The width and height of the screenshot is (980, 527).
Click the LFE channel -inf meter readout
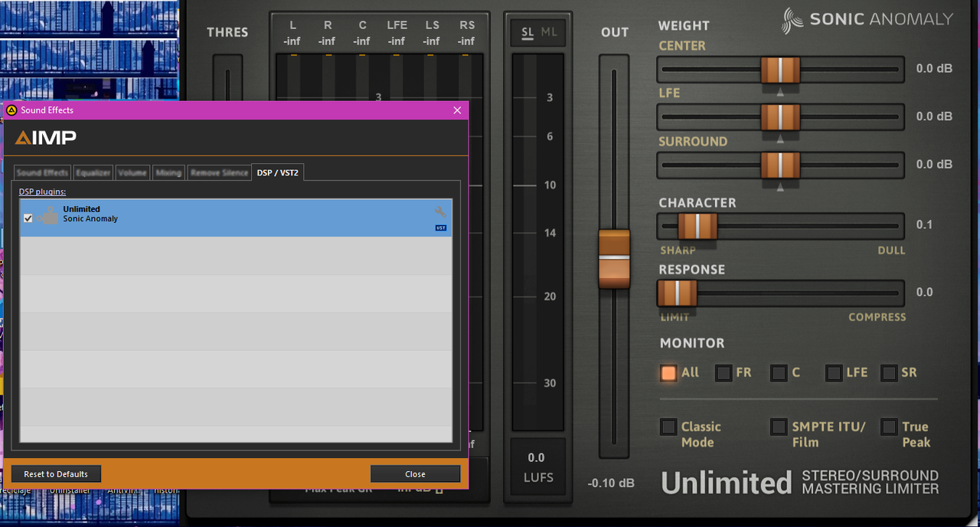397,41
